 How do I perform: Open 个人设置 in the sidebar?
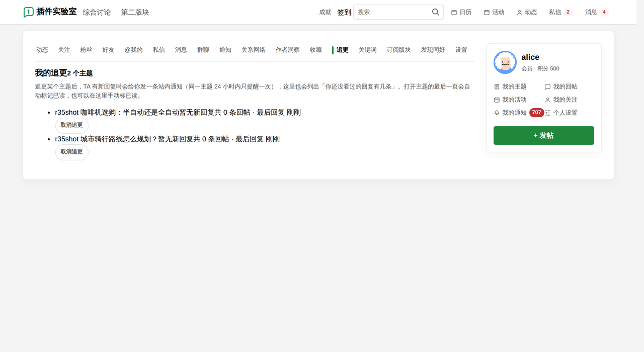tap(561, 113)
